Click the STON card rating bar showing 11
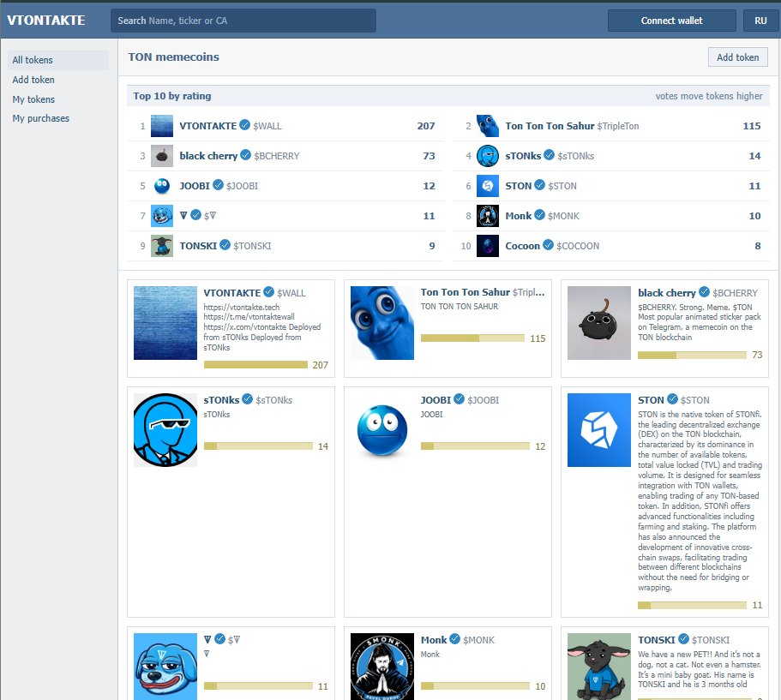This screenshot has height=700, width=781. [x=692, y=606]
